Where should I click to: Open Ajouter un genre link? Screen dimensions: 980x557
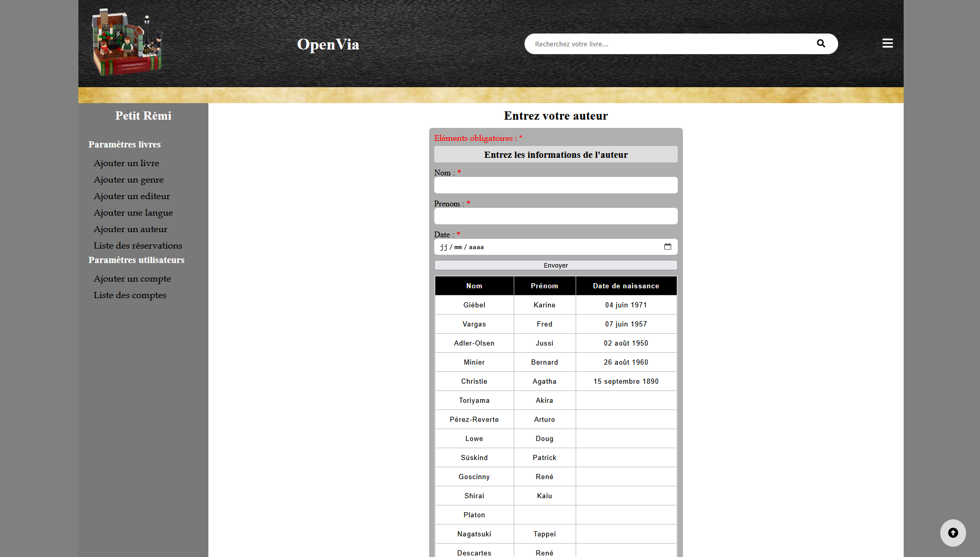(128, 179)
